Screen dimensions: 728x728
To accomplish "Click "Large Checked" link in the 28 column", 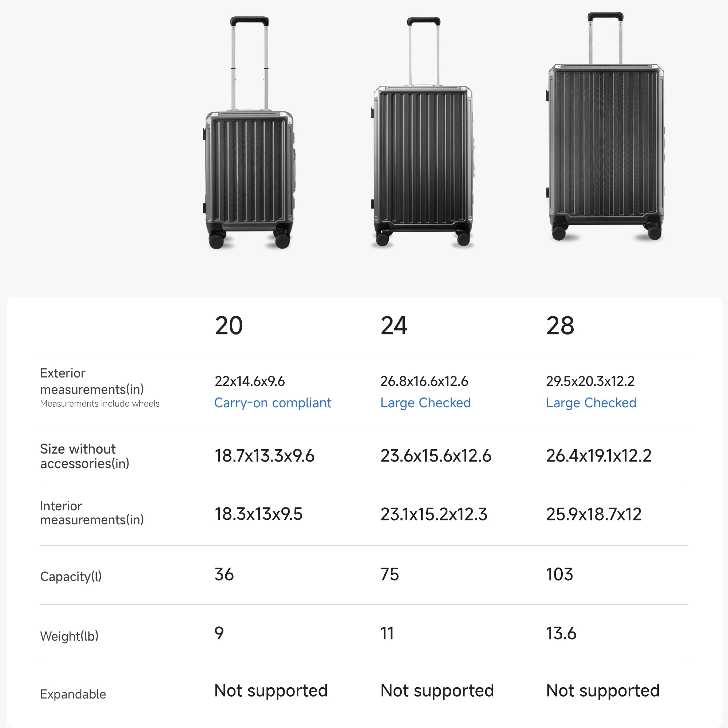I will point(591,403).
